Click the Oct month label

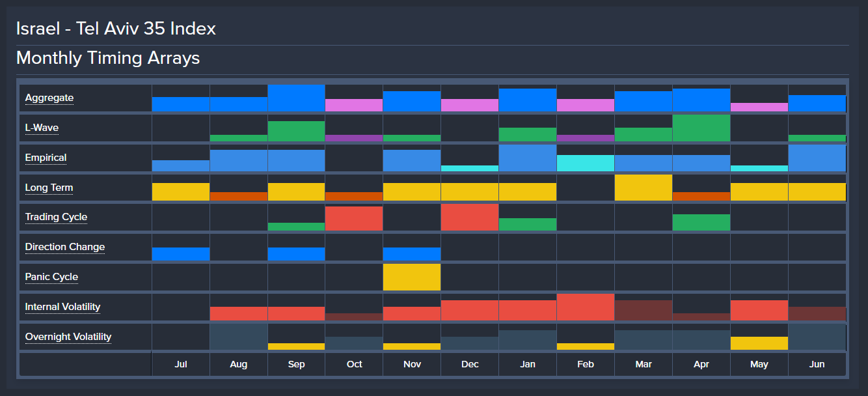(x=355, y=364)
